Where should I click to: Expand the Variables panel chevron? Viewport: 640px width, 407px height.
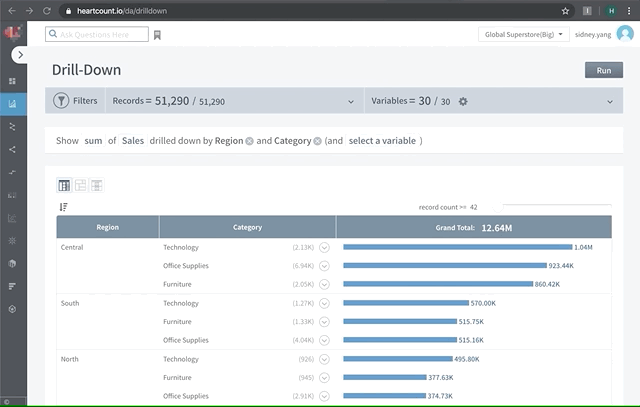coord(610,102)
